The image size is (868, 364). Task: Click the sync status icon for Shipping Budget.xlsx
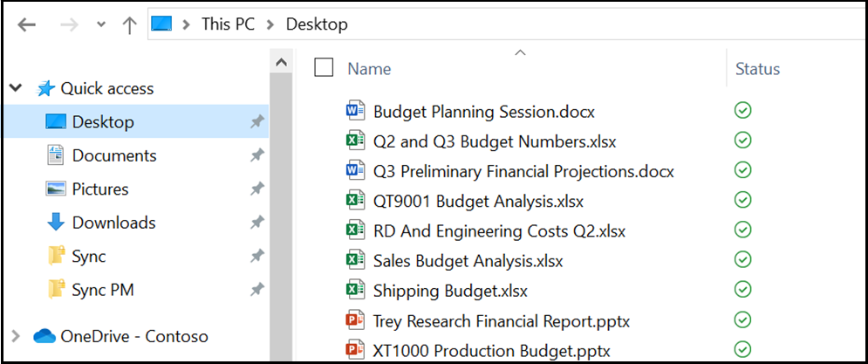click(743, 290)
